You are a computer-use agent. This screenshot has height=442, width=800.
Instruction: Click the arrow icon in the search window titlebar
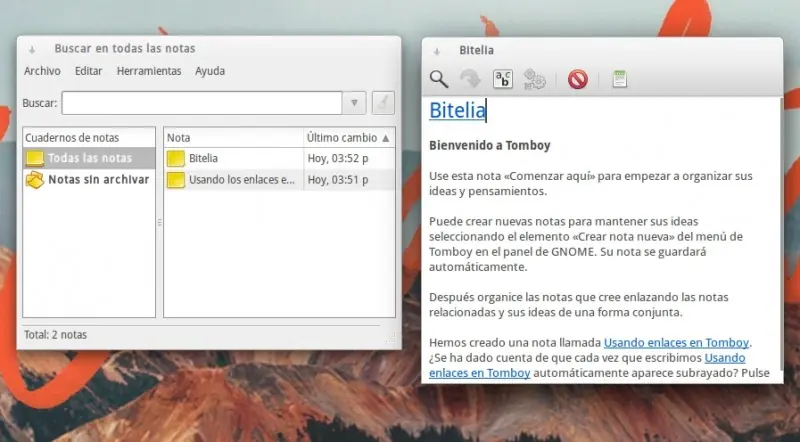(32, 50)
